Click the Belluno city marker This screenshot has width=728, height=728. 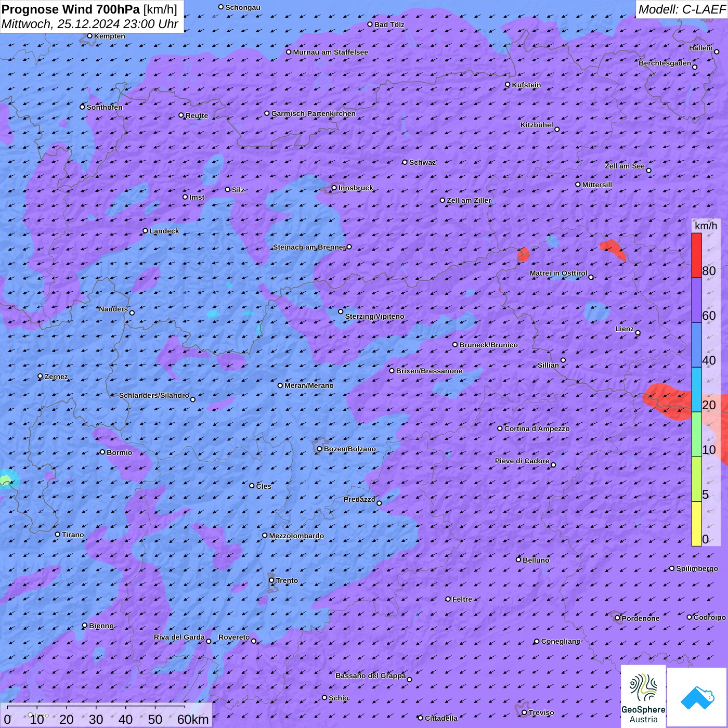[x=518, y=560]
